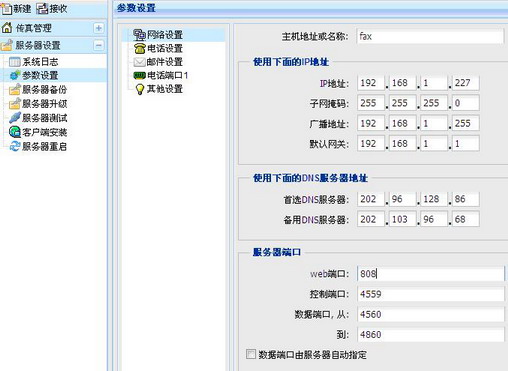Click the 数据端口 从 field 4560
Viewport: 508px width, 371px height.
tap(431, 314)
